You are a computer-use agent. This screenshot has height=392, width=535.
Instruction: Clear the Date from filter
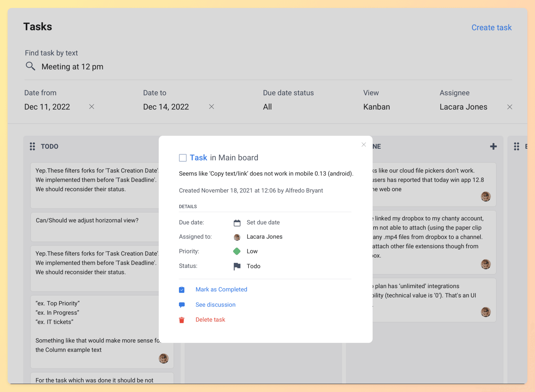coord(92,107)
